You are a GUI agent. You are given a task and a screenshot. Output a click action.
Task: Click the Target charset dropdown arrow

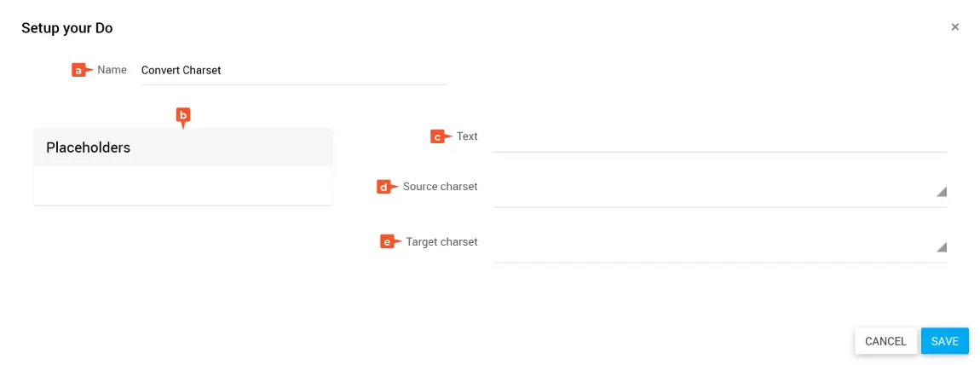pyautogui.click(x=942, y=247)
